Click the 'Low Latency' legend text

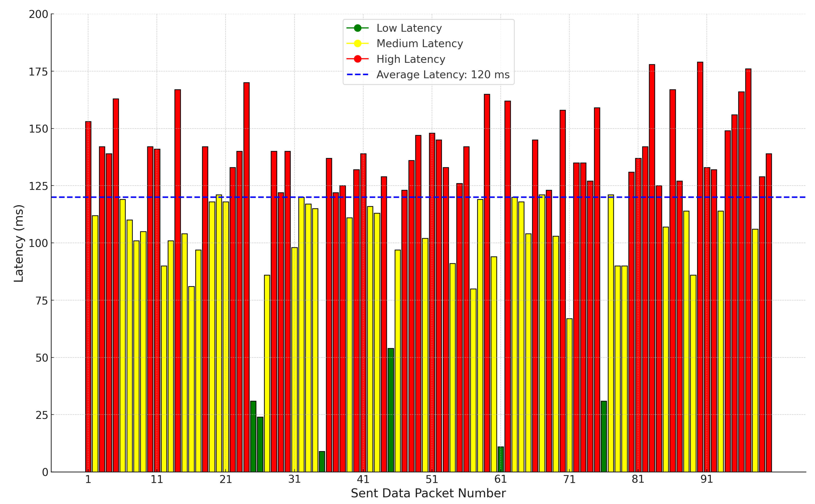coord(409,28)
